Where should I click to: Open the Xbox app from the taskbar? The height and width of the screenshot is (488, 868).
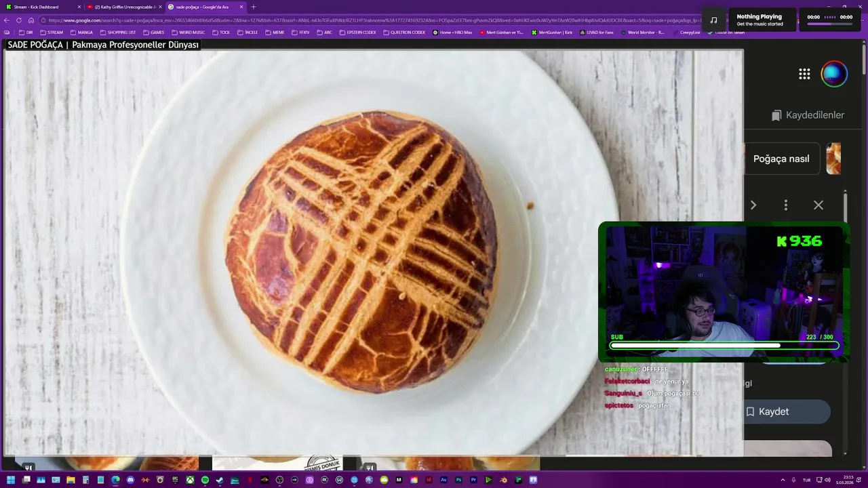(190, 480)
